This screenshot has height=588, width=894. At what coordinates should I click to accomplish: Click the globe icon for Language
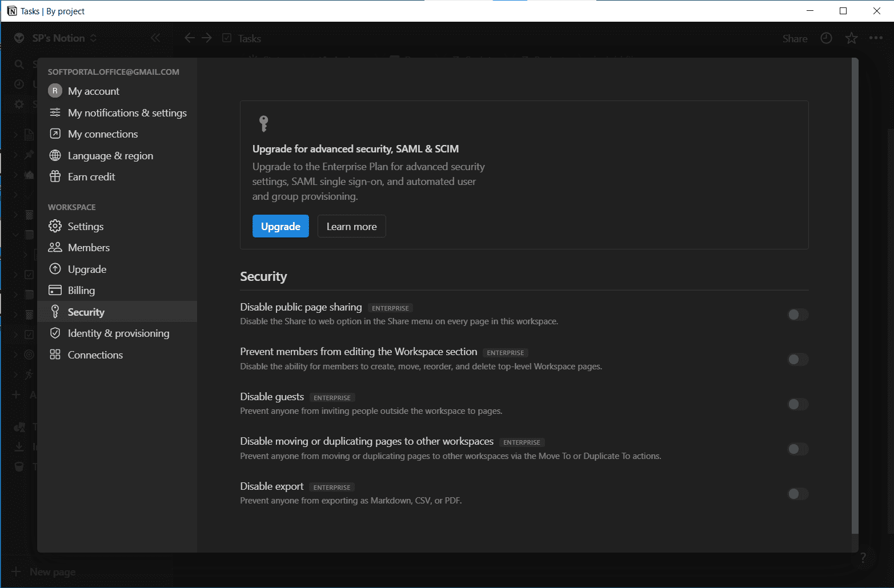coord(55,155)
